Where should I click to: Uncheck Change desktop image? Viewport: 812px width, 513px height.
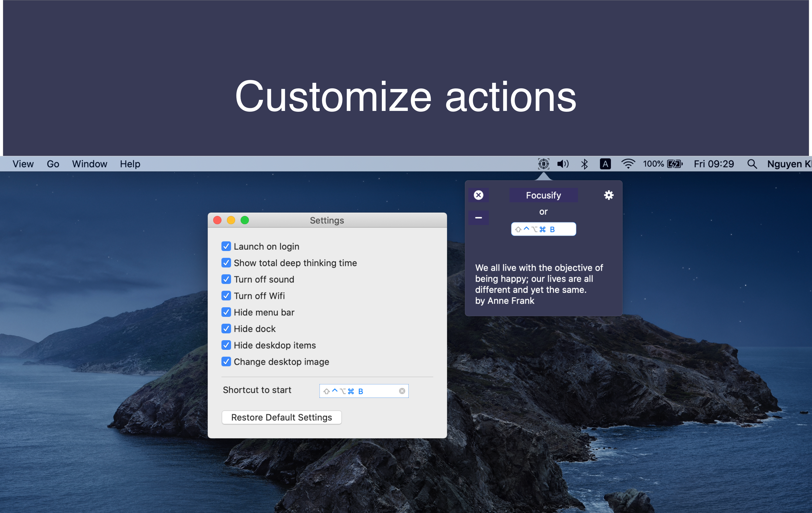[226, 362]
